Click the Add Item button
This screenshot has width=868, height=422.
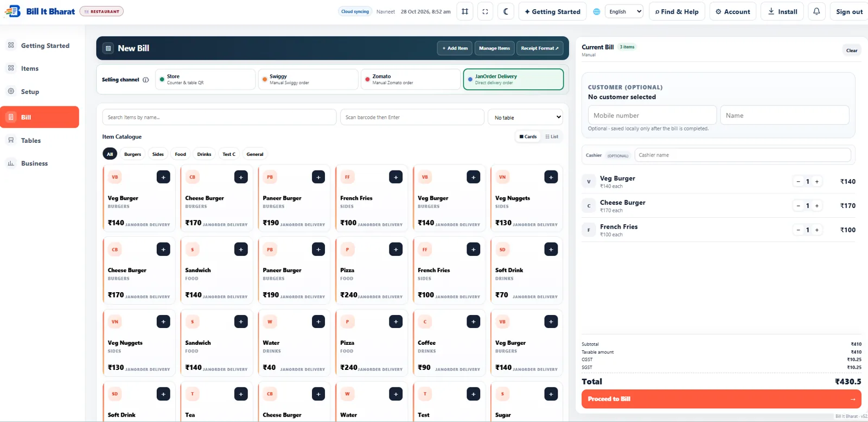[455, 48]
